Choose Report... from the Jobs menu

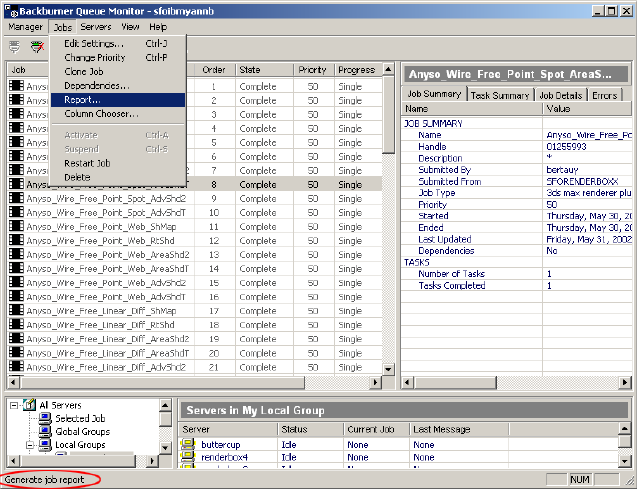click(118, 100)
